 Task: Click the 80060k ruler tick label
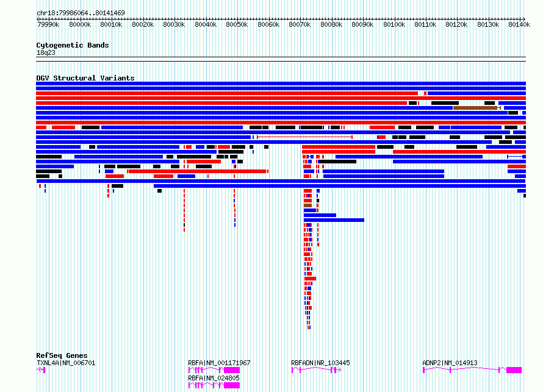click(268, 24)
